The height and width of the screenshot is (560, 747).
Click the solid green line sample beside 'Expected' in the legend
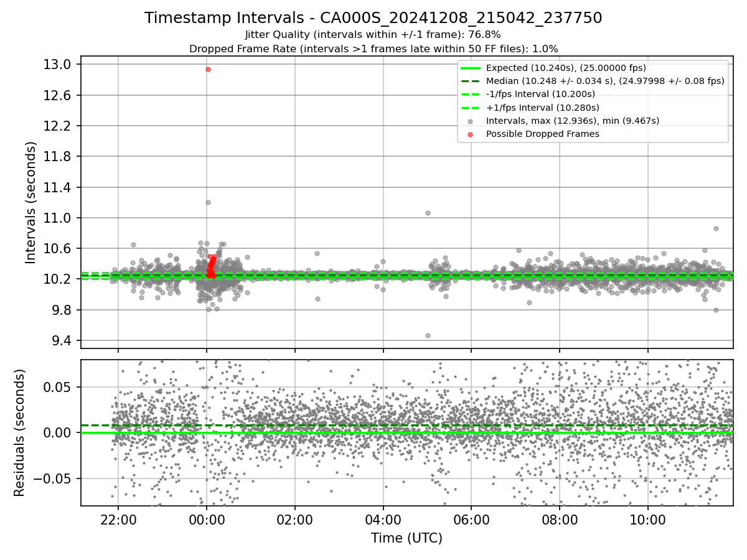point(470,68)
